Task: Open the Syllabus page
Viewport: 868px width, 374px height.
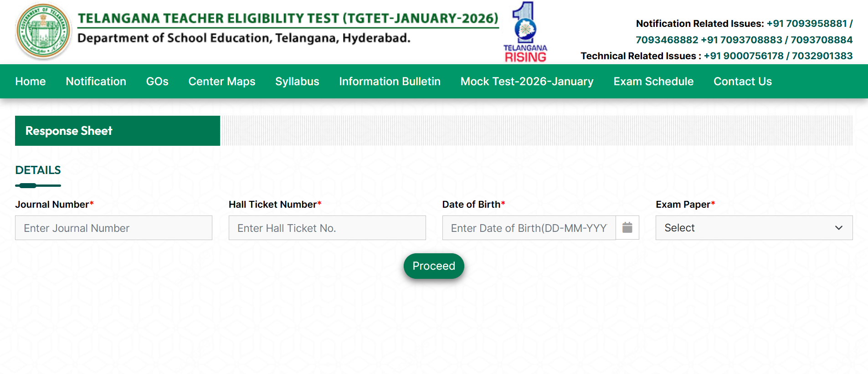Action: [x=297, y=82]
